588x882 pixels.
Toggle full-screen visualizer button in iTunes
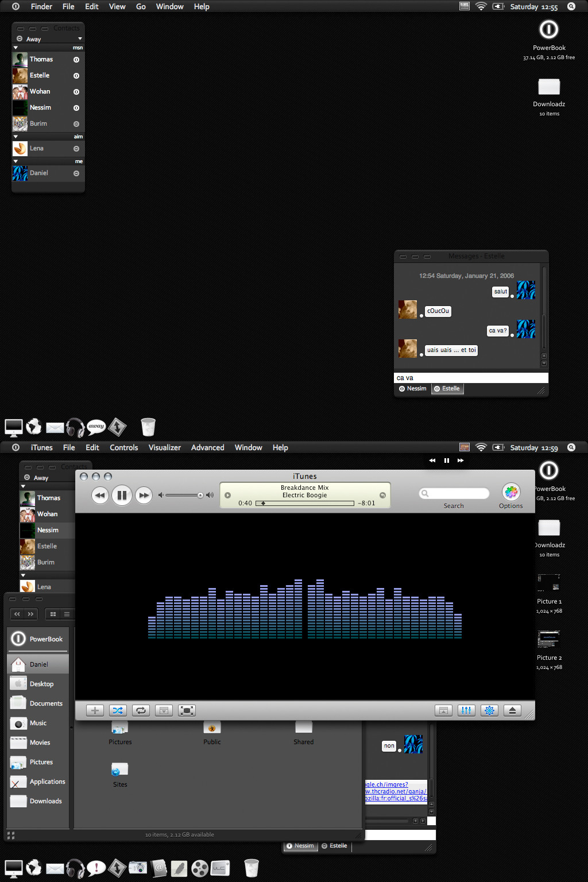click(x=187, y=710)
